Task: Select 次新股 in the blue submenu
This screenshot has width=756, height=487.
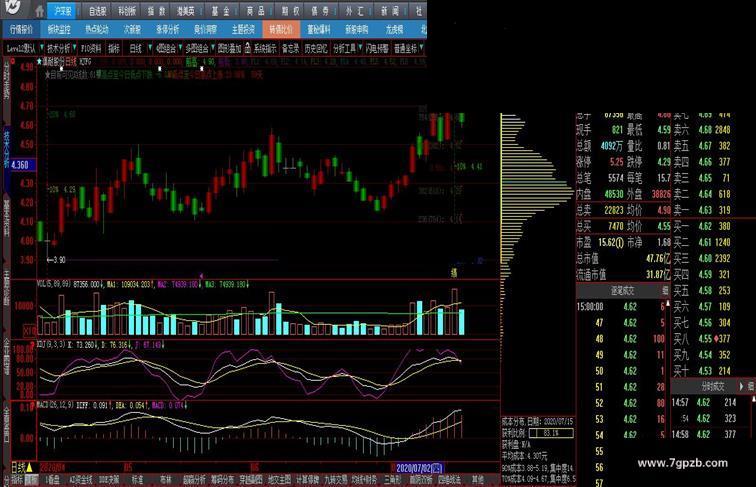Action: [x=133, y=30]
